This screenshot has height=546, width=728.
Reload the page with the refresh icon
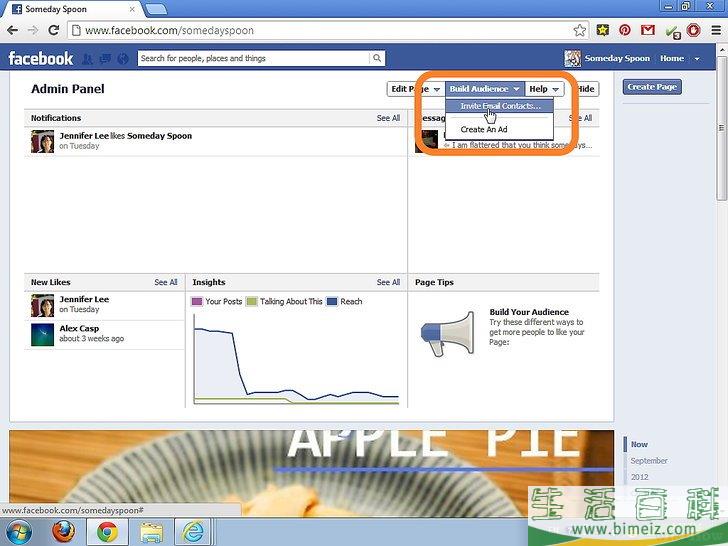point(53,30)
